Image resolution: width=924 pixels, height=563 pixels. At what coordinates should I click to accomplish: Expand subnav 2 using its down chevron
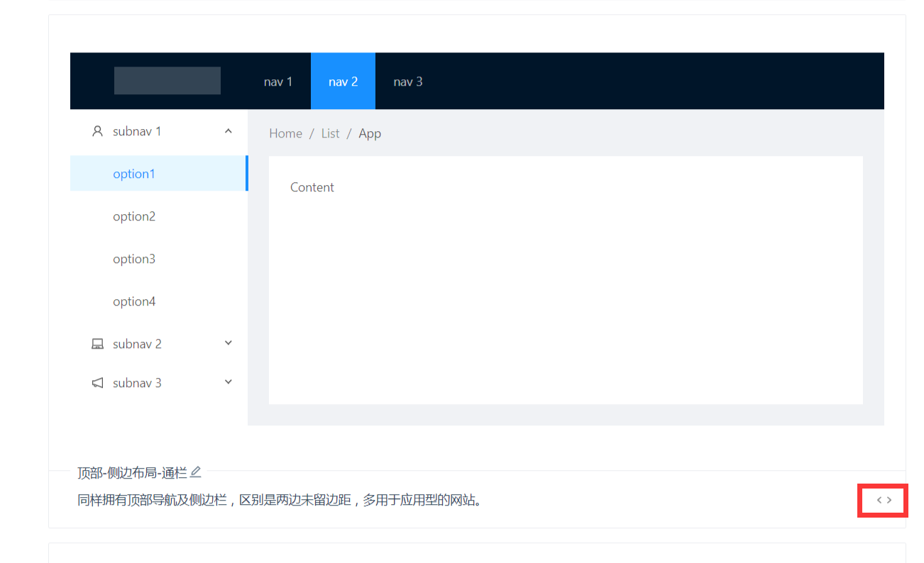(229, 343)
